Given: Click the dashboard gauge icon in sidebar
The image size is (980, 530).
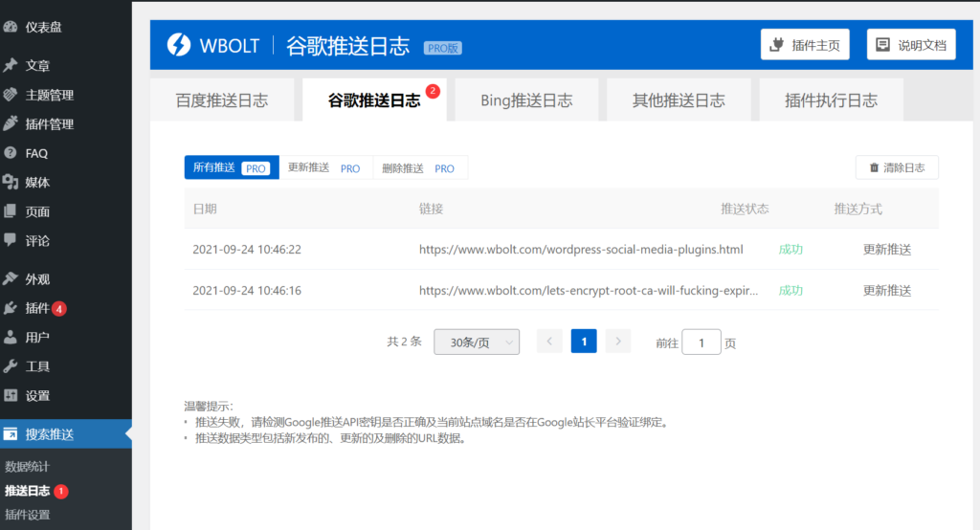Looking at the screenshot, I should point(11,27).
